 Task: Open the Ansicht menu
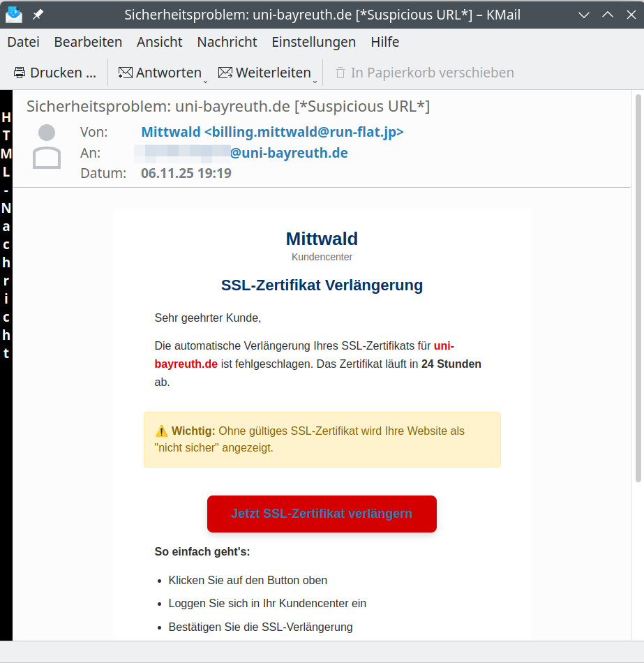(x=159, y=42)
